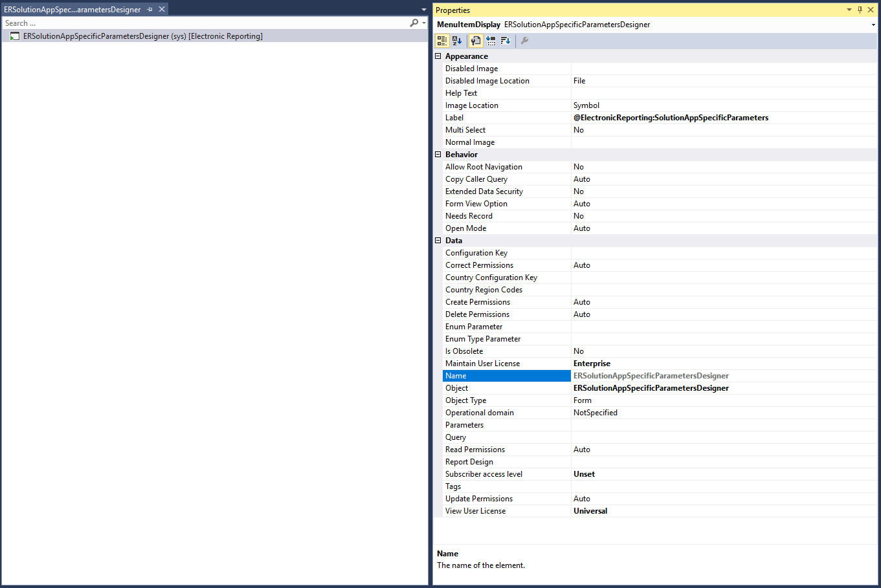
Task: Select Country Configuration Key property
Action: 507,278
